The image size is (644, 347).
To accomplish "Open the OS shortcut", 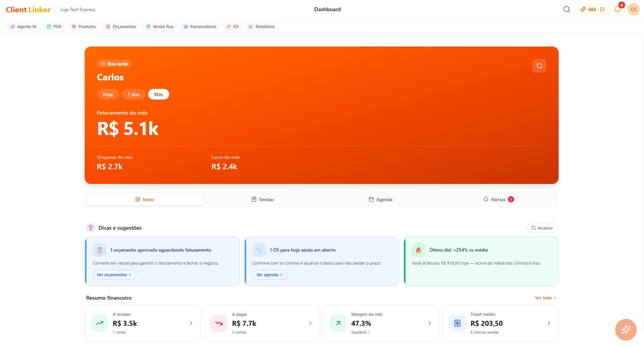I will [x=232, y=27].
